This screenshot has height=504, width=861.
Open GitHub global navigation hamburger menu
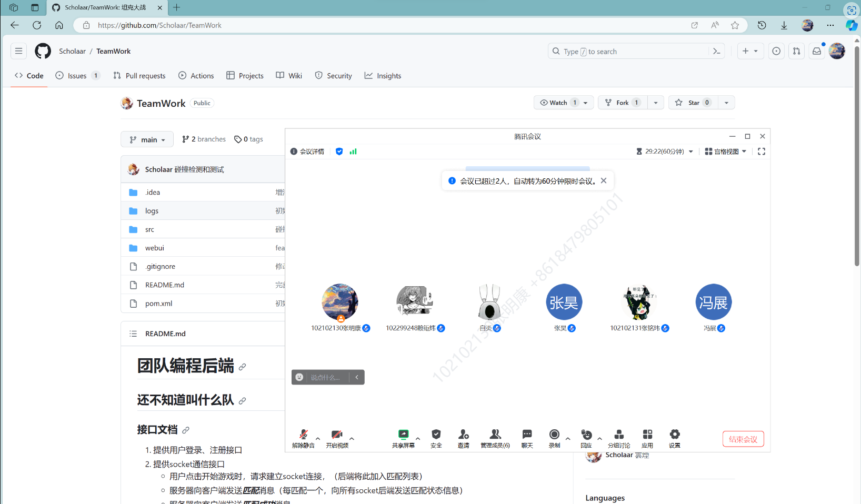18,51
